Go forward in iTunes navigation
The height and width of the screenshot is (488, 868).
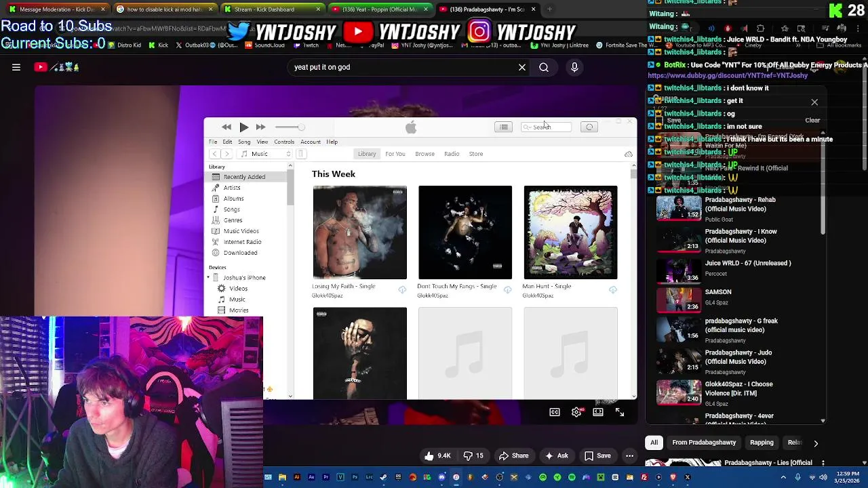click(x=226, y=154)
